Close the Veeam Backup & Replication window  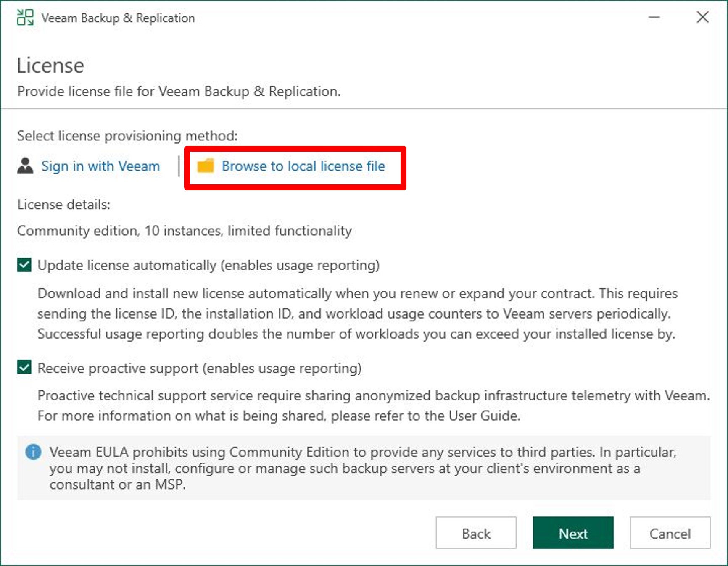click(x=702, y=18)
